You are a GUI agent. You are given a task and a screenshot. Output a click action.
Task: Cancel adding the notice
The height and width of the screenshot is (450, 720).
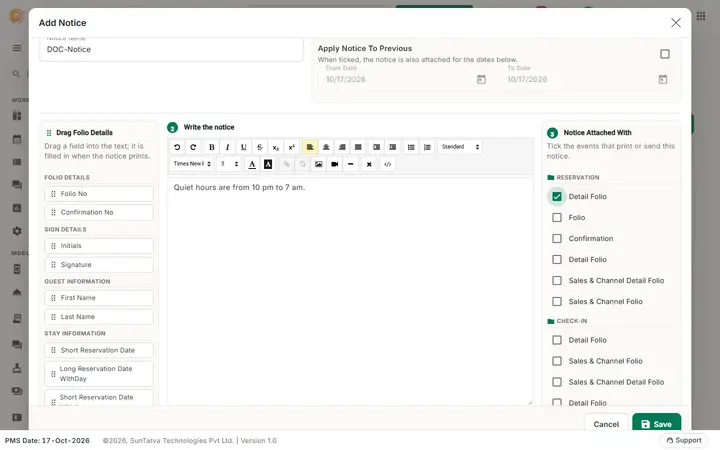[606, 423]
